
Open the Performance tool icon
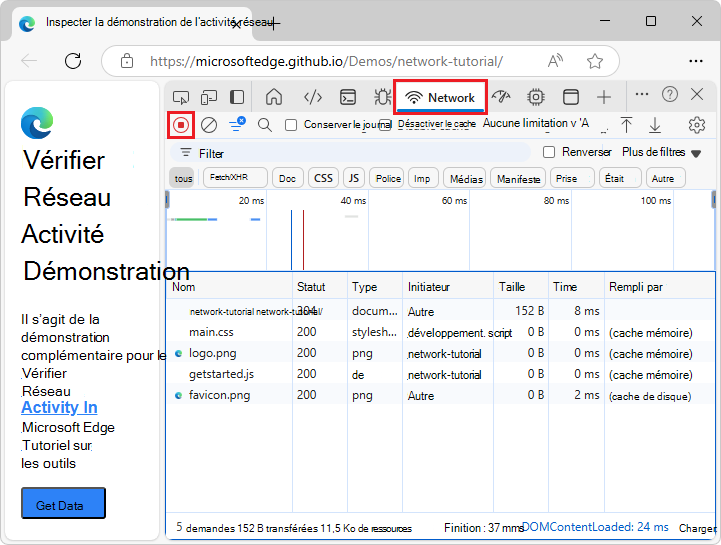coord(501,97)
